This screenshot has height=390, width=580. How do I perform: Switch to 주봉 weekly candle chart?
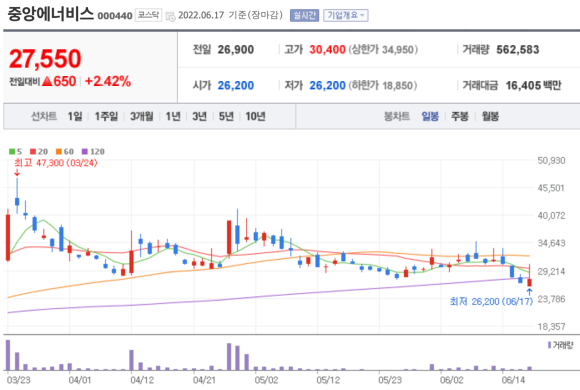(x=460, y=117)
